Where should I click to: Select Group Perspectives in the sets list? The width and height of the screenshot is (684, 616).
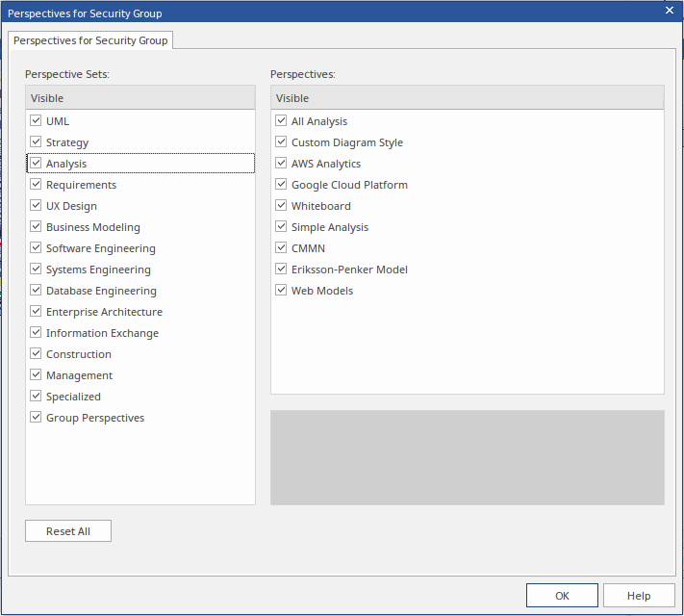[x=95, y=418]
